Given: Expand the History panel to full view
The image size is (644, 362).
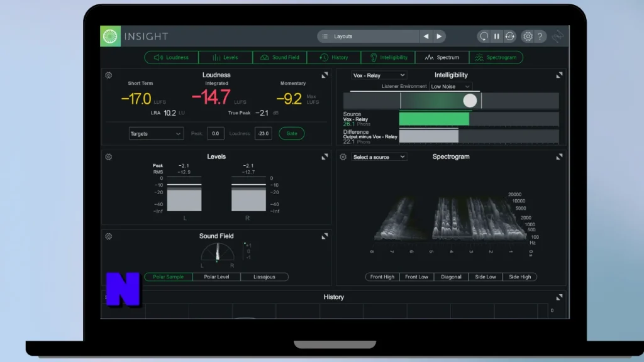Looking at the screenshot, I should coord(559,297).
